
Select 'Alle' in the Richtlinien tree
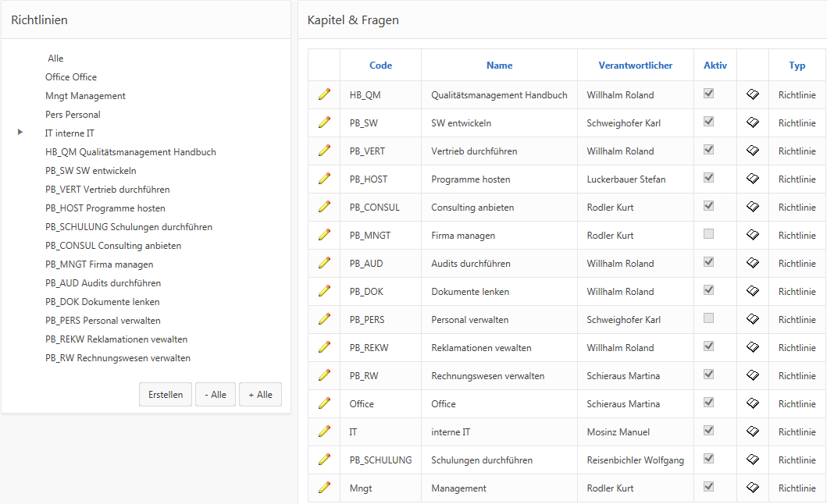pyautogui.click(x=55, y=59)
